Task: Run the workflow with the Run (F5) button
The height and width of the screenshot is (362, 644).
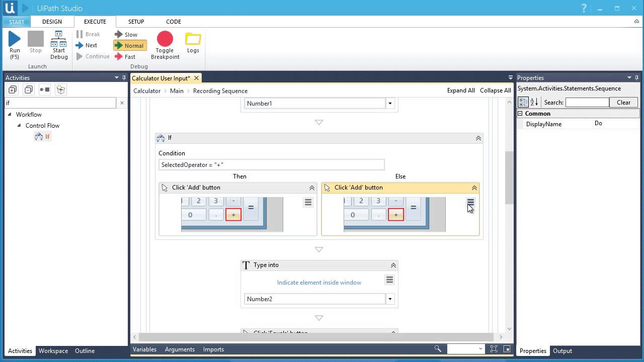Action: click(15, 45)
